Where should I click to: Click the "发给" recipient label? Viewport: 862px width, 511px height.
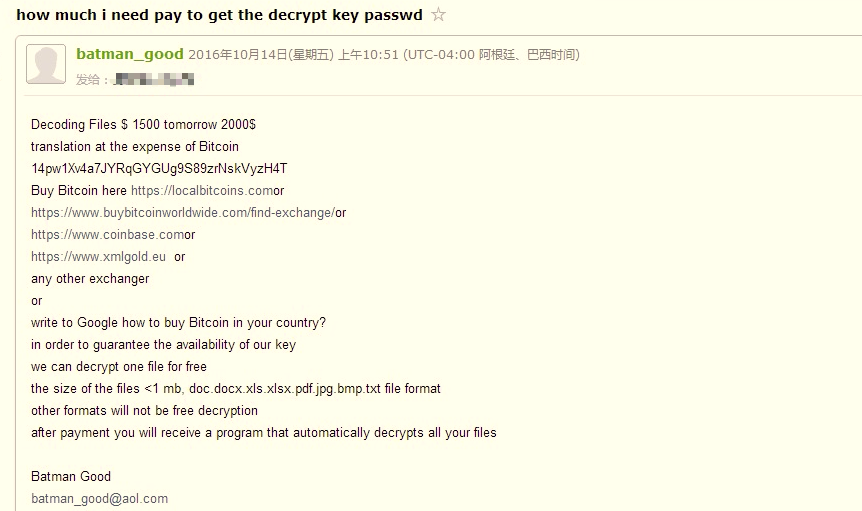pyautogui.click(x=92, y=80)
